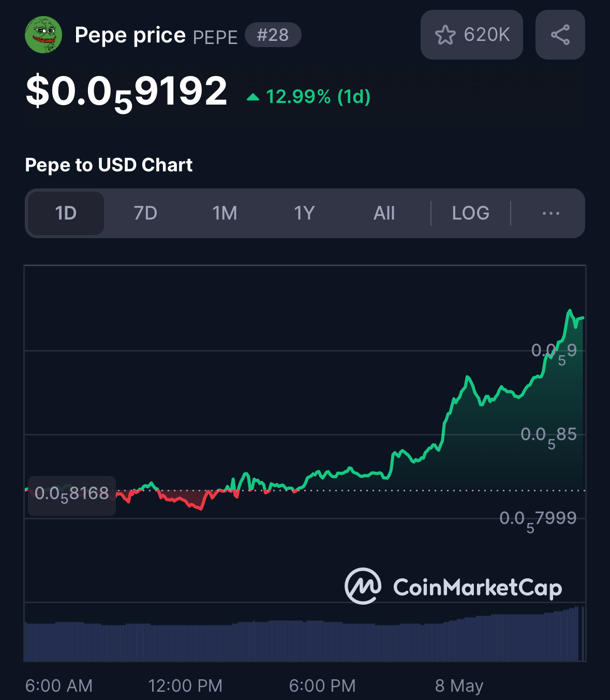Click the Pepe frog coin logo
This screenshot has width=610, height=700.
pos(43,35)
